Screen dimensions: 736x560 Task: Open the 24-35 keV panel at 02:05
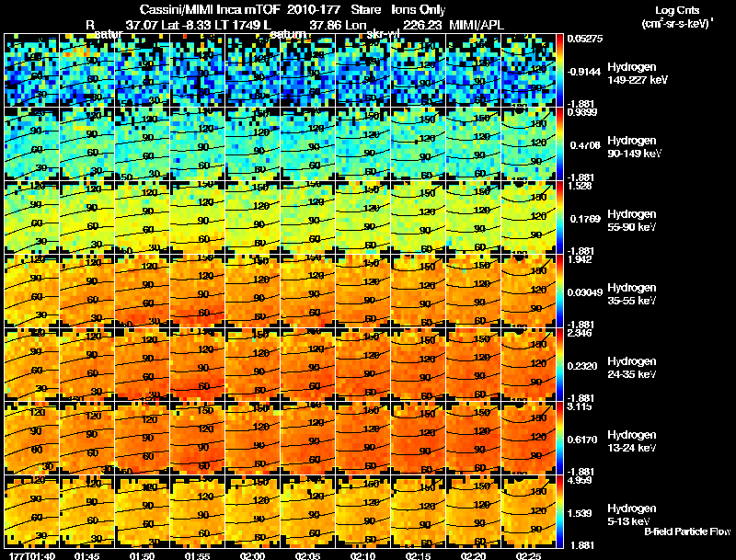click(x=307, y=365)
